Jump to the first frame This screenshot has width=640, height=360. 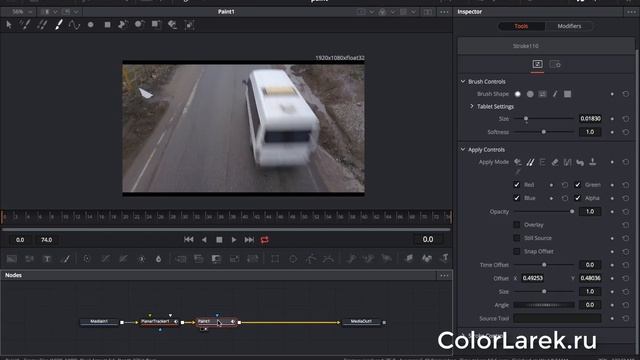pos(189,240)
